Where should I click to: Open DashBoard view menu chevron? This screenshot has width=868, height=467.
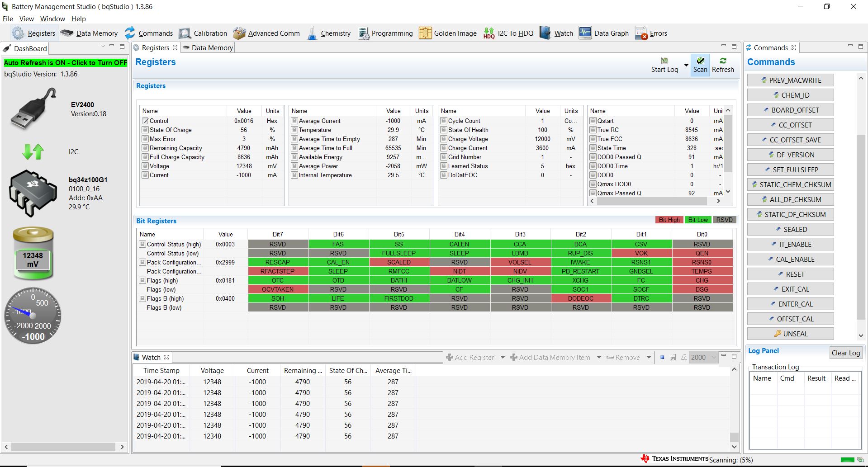[102, 46]
